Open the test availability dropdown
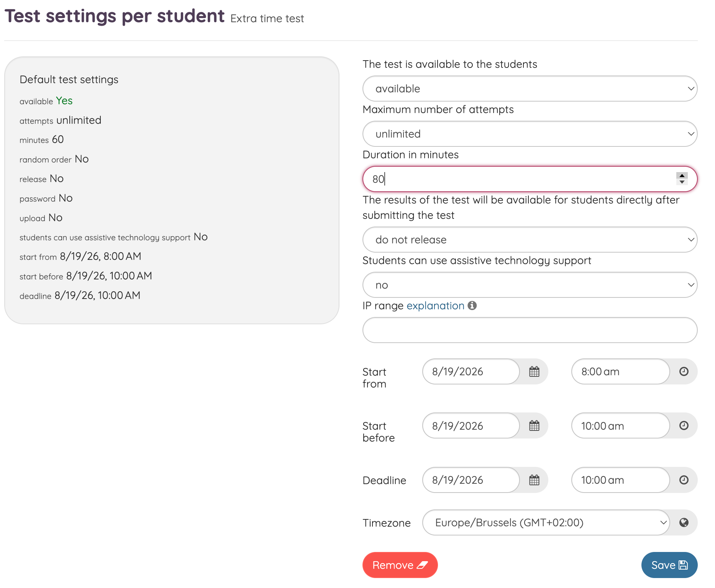715x588 pixels. point(530,89)
